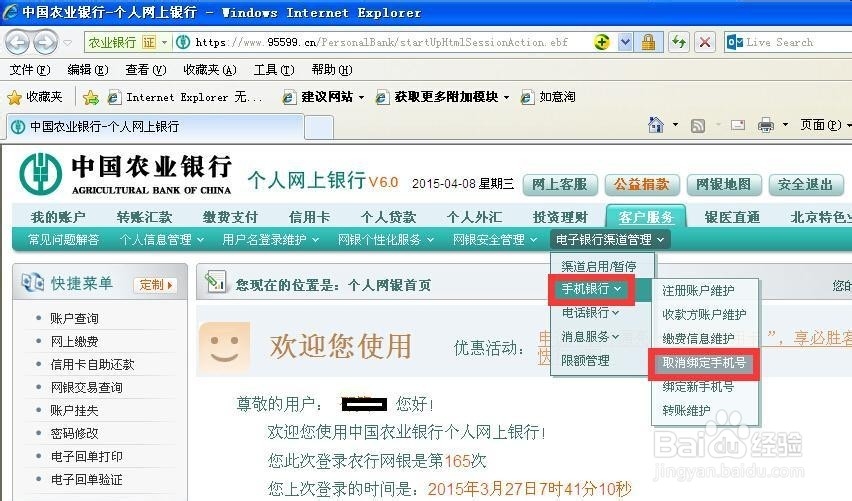Click the browser Forward arrow button
The width and height of the screenshot is (852, 501).
[45, 42]
